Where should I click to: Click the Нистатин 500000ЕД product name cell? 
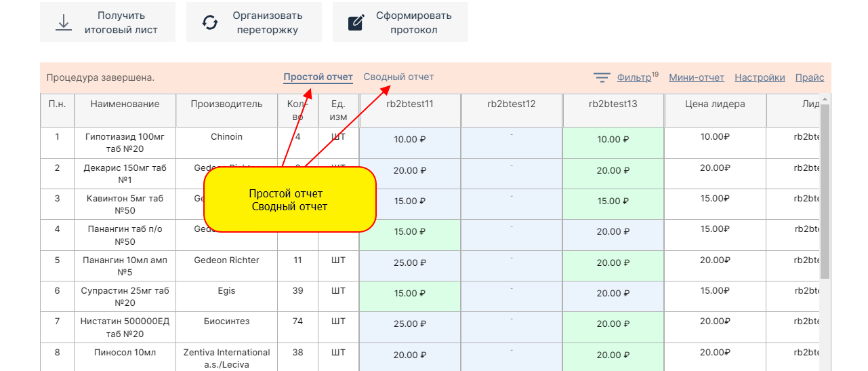[x=125, y=328]
